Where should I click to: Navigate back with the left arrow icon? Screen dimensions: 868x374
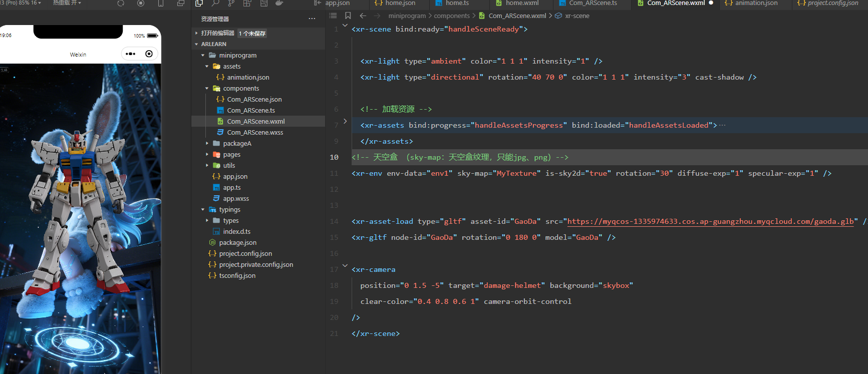point(363,16)
